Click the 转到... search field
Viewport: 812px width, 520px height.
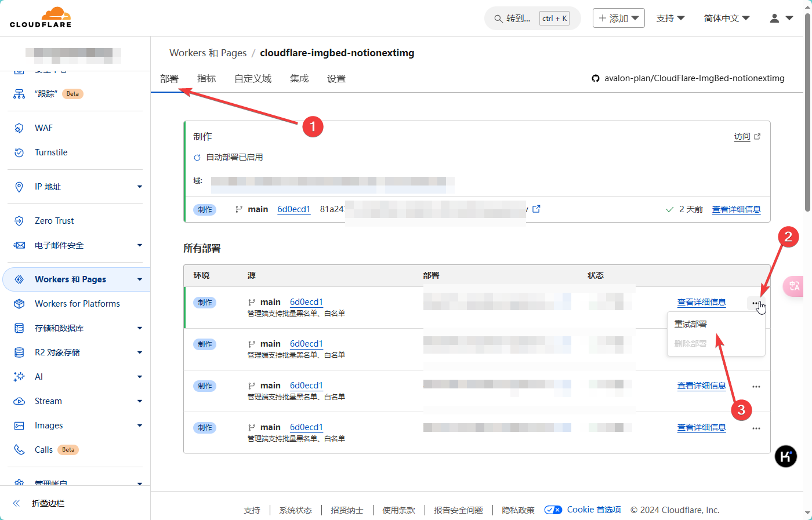pyautogui.click(x=532, y=19)
